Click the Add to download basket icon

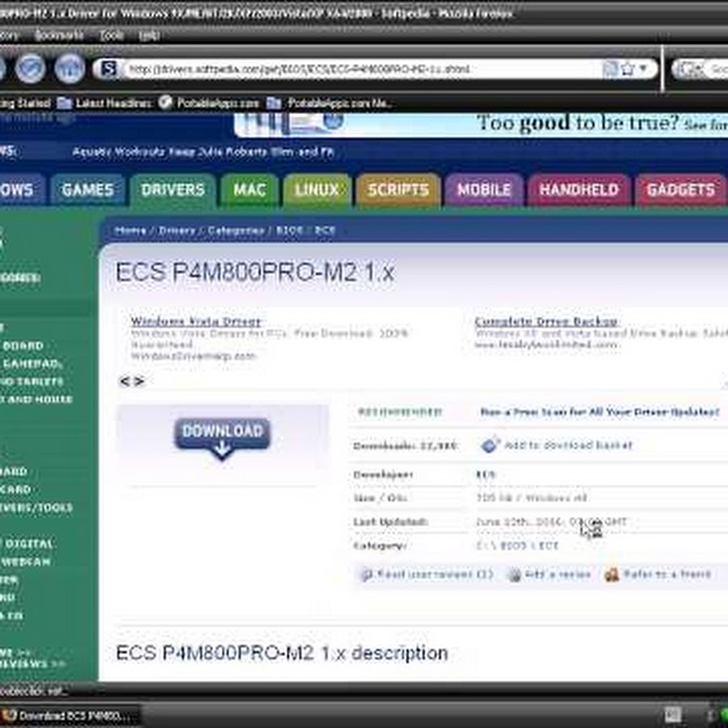click(490, 445)
